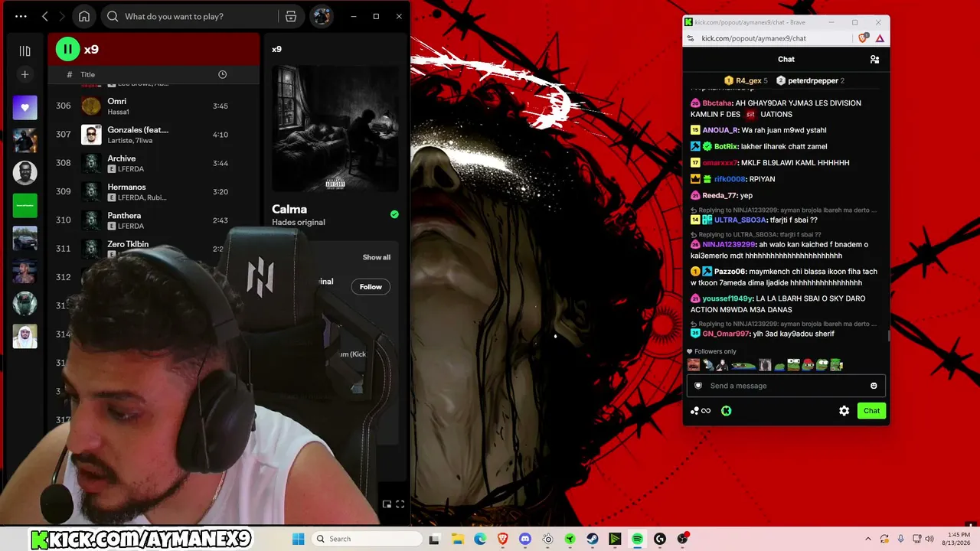980x551 pixels.
Task: Open LFERDA artist link under Archive
Action: [x=131, y=169]
